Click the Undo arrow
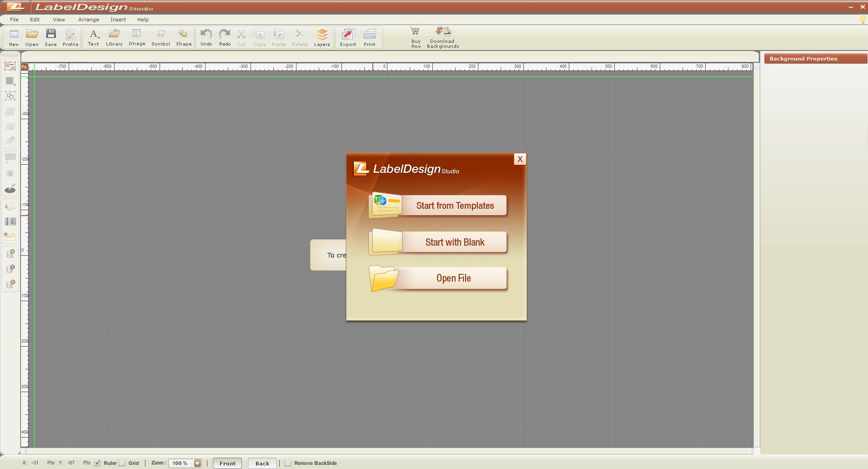 [206, 37]
